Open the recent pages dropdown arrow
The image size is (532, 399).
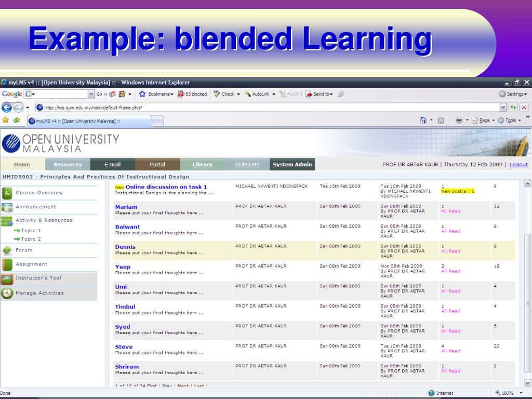(x=28, y=108)
